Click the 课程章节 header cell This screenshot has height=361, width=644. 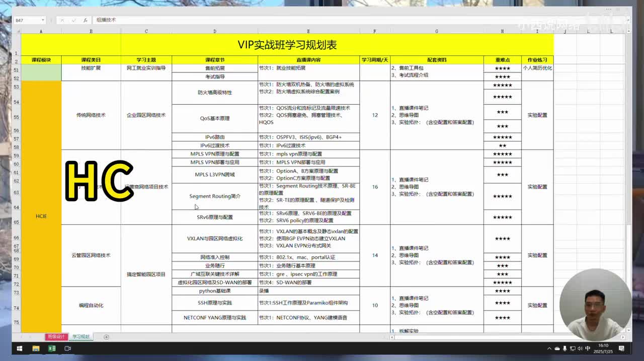pyautogui.click(x=215, y=60)
